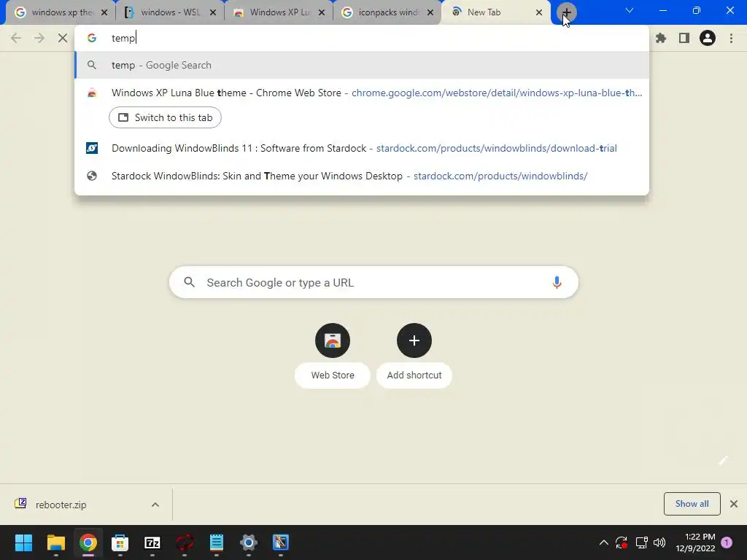The image size is (747, 560).
Task: Click 'Search Google or type a URL' box
Action: coord(374,282)
